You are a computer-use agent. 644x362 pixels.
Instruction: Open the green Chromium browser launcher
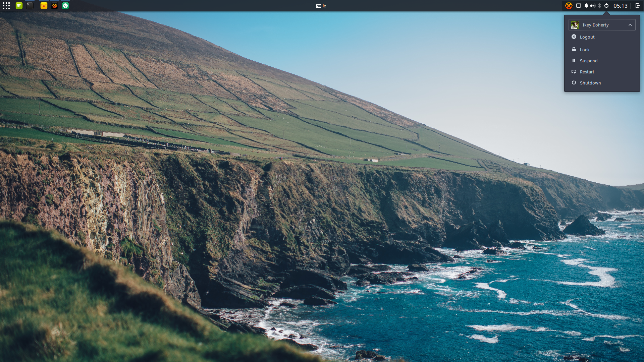(x=65, y=6)
